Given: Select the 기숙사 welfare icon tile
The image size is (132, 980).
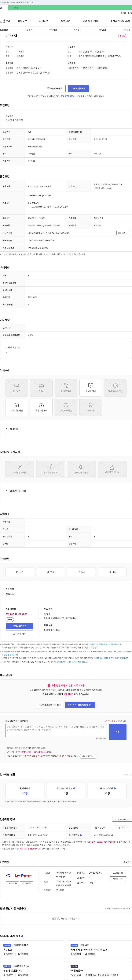Looking at the screenshot, I should pos(41,388).
